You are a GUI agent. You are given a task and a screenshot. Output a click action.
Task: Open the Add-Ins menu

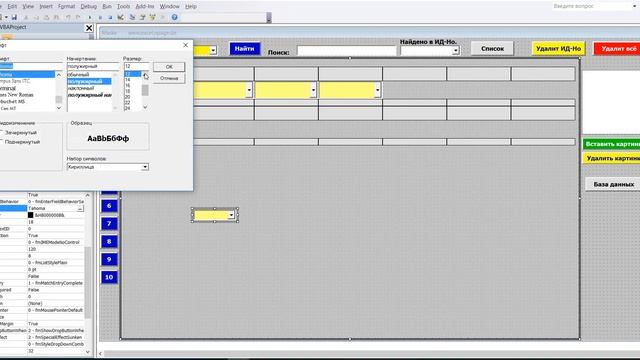click(x=145, y=7)
